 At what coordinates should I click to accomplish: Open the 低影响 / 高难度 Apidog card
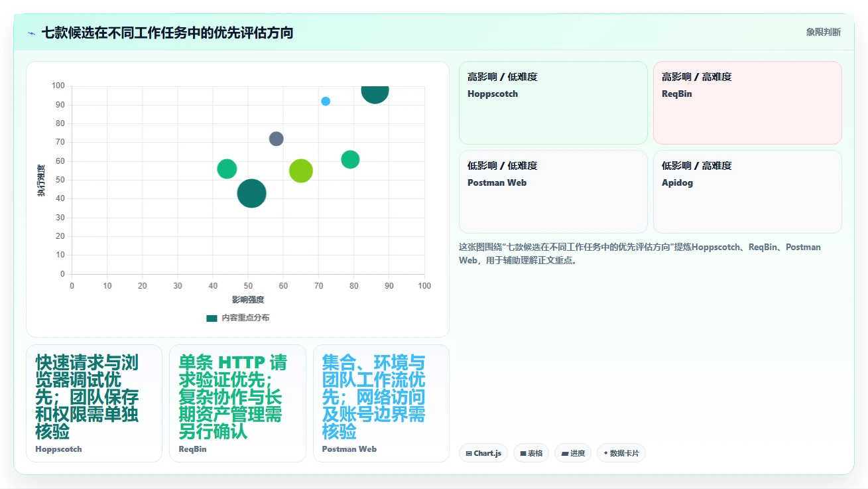pyautogui.click(x=747, y=192)
